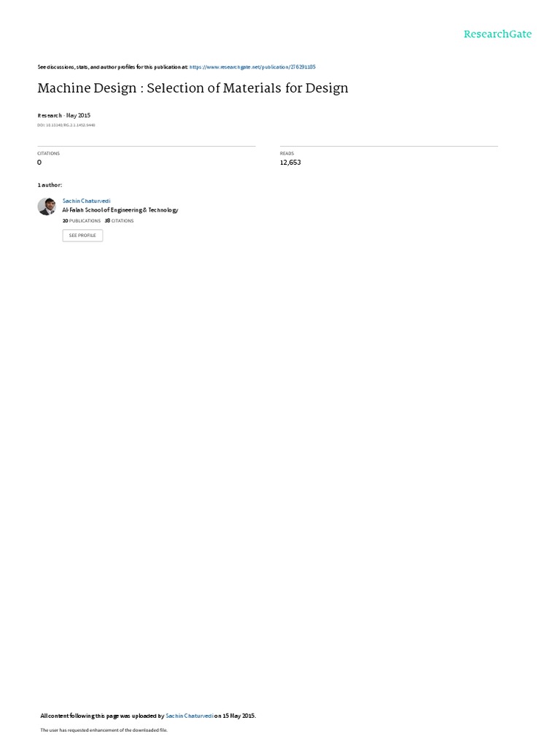Click the citations count of 0
This screenshot has height=747, width=560.
(39, 163)
